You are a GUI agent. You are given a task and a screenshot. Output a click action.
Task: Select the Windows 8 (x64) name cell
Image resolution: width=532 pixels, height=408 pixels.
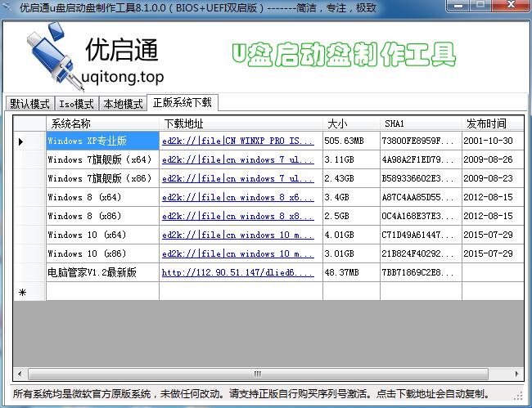(x=102, y=197)
